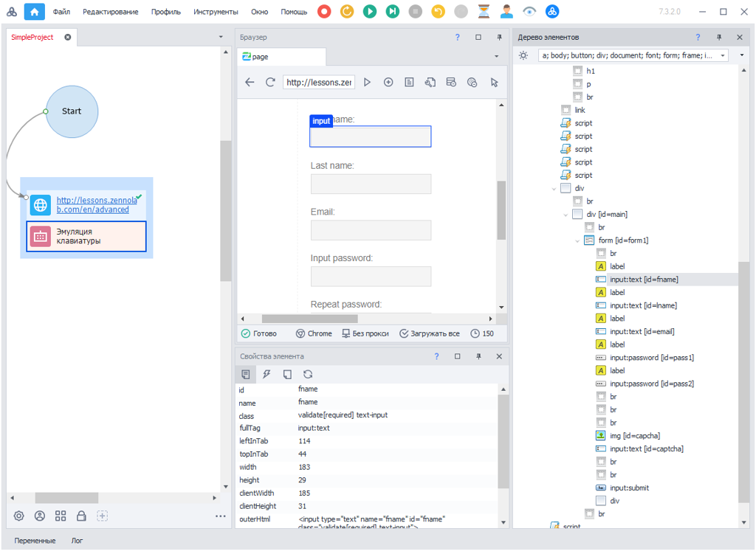
Task: Click the browser back arrow
Action: pos(250,83)
